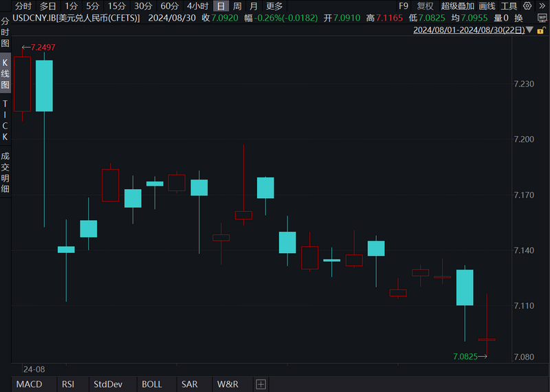The width and height of the screenshot is (550, 392).
Task: Click the 量 0 volume value
Action: 501,18
